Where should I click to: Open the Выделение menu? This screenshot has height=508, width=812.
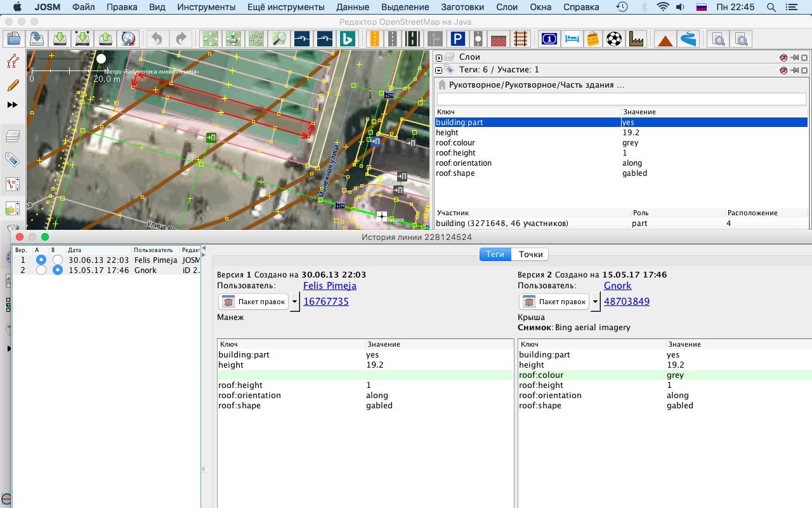click(405, 7)
